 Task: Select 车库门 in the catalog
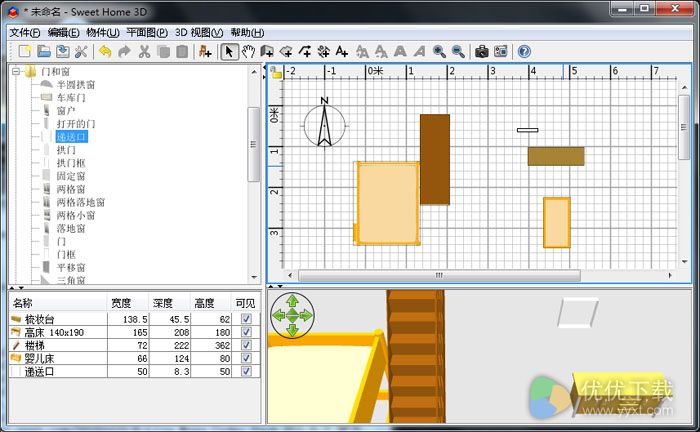tap(71, 97)
